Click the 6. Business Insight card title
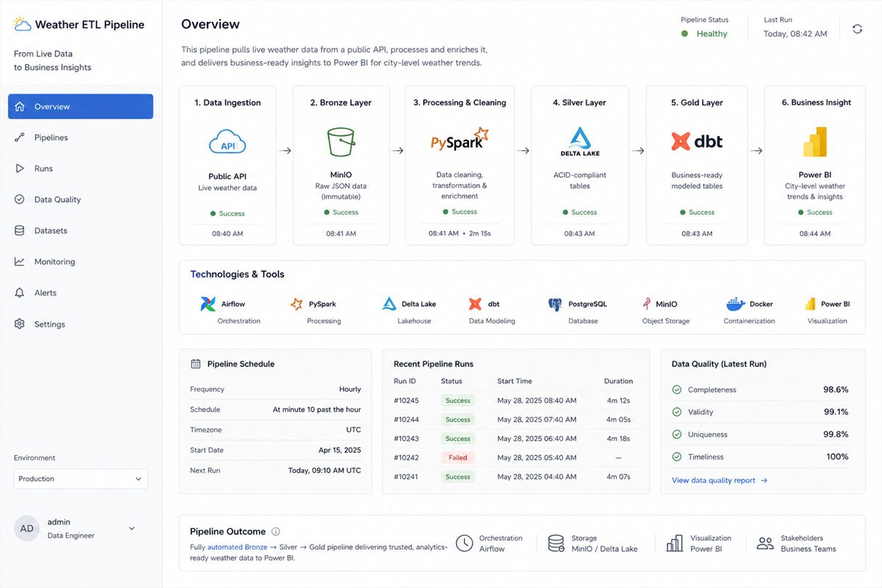The image size is (882, 588). tap(817, 103)
